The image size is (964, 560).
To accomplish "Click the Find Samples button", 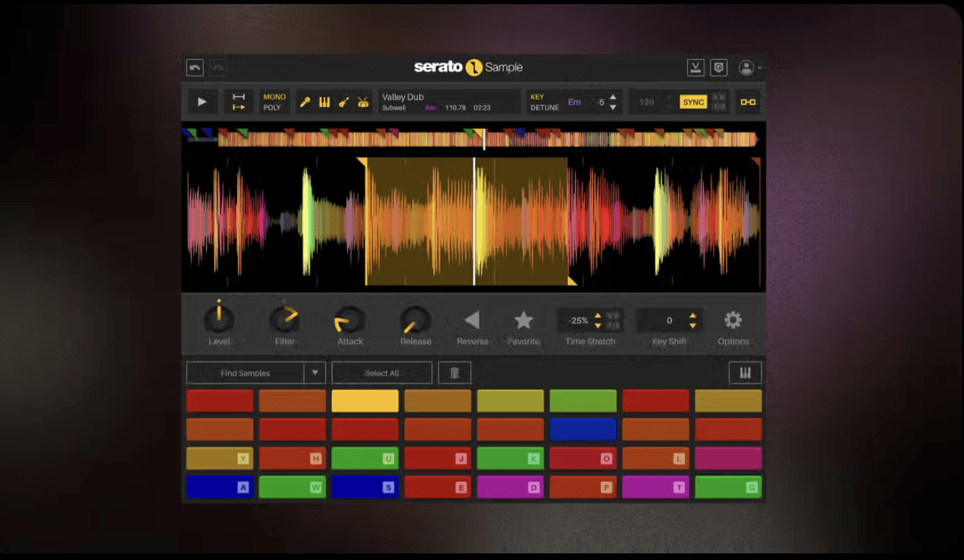I will tap(244, 373).
